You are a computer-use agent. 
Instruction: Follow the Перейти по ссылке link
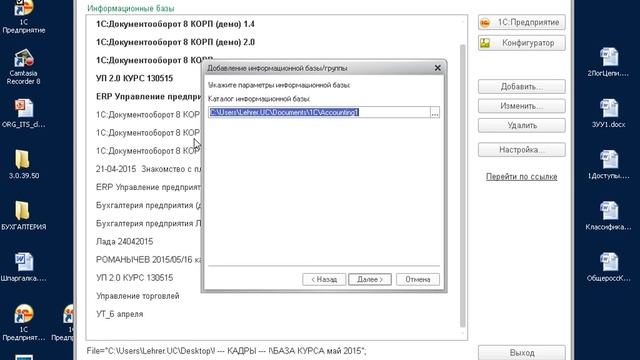[x=521, y=177]
